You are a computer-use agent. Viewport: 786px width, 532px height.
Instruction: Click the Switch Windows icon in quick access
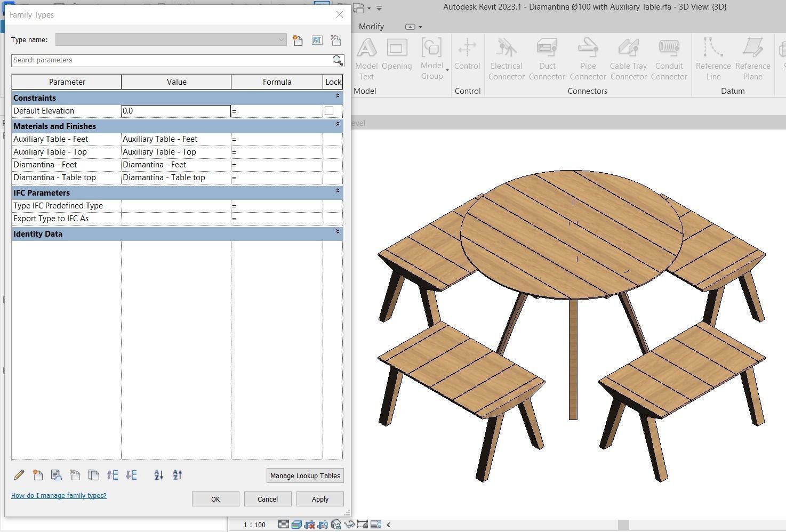coord(358,8)
